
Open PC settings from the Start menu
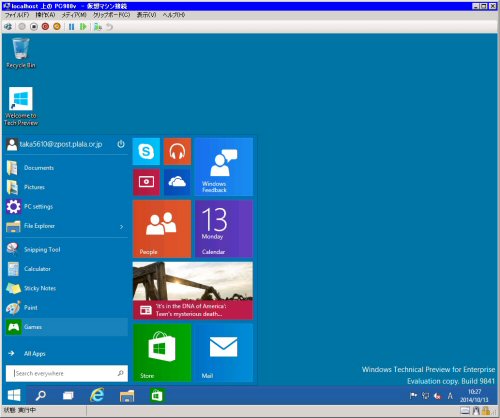coord(67,206)
